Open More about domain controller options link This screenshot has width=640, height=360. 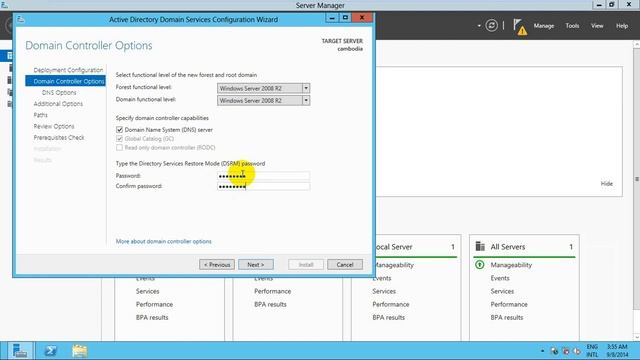point(164,241)
